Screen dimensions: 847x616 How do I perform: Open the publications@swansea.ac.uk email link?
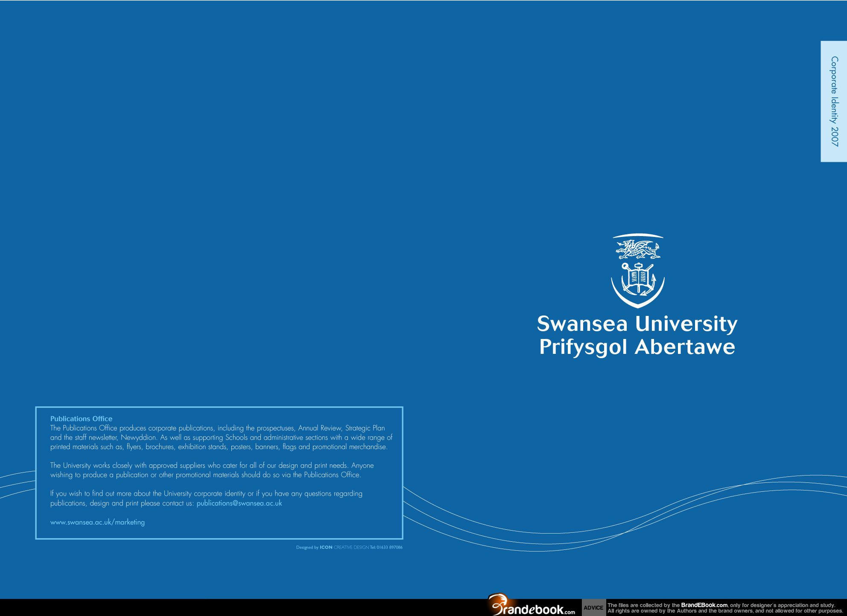(239, 503)
